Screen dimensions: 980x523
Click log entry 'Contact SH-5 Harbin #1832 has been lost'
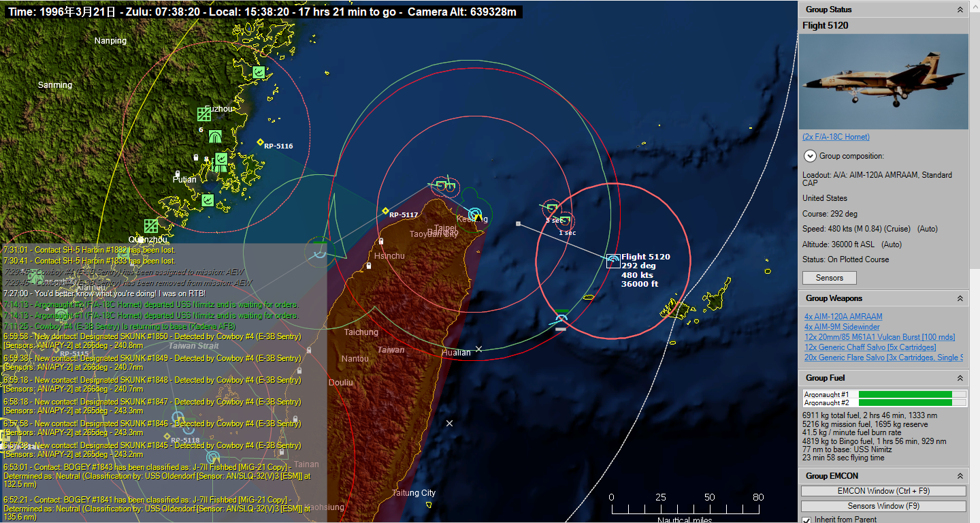89,250
